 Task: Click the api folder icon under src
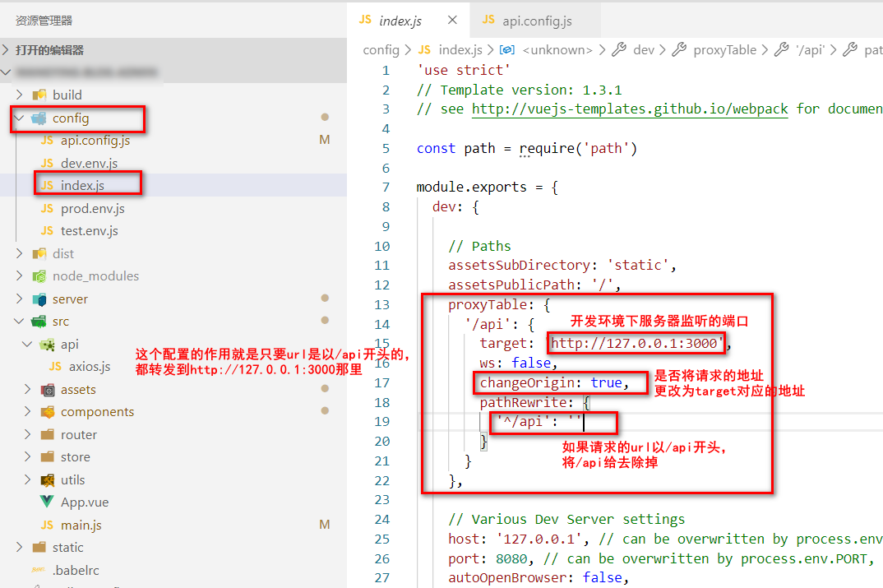48,344
